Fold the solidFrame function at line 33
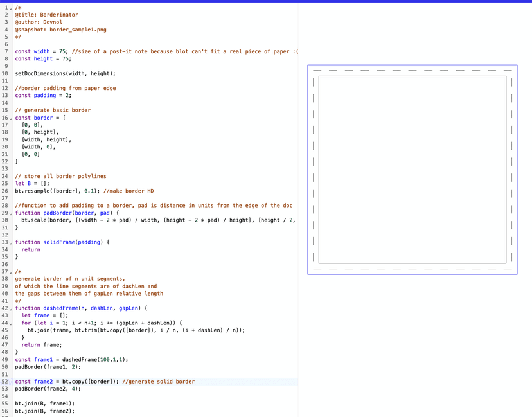The width and height of the screenshot is (532, 417). pos(10,242)
